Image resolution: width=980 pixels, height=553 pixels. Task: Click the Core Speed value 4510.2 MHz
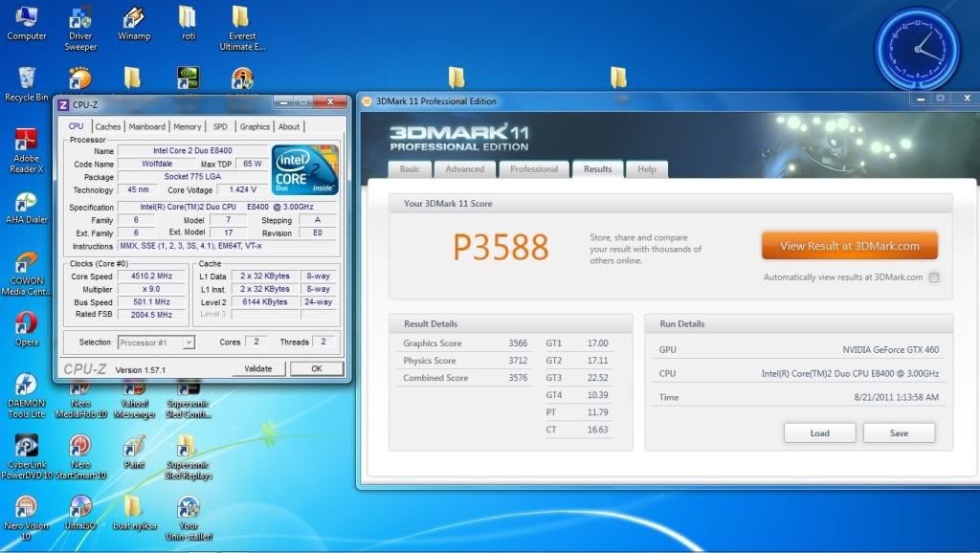151,276
